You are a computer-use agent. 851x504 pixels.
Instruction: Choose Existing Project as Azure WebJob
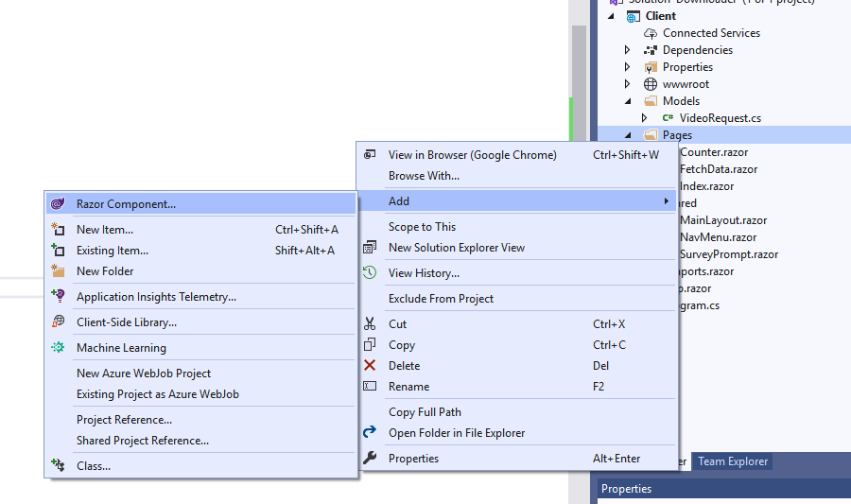click(x=200, y=394)
